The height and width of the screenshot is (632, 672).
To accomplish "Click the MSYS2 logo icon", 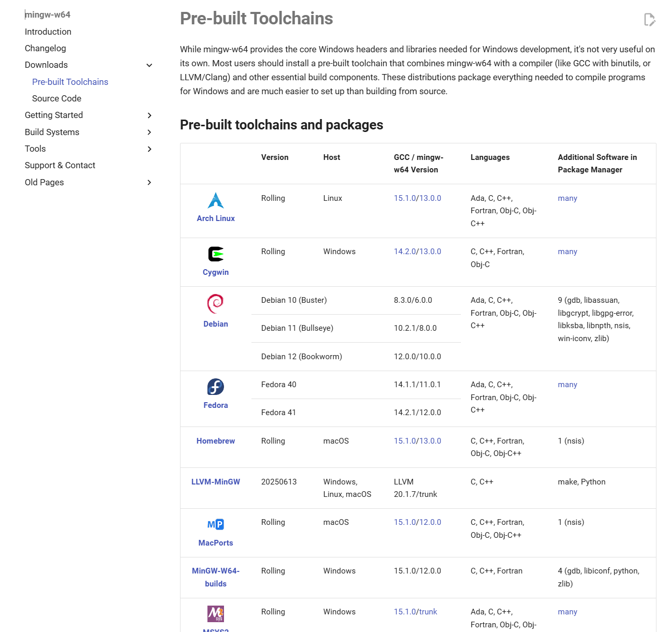I will click(x=216, y=614).
